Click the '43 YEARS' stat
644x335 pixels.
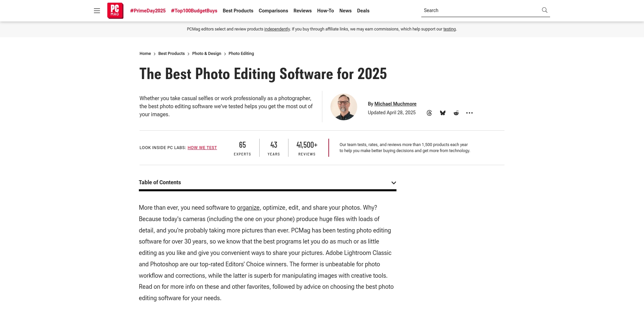click(x=274, y=148)
